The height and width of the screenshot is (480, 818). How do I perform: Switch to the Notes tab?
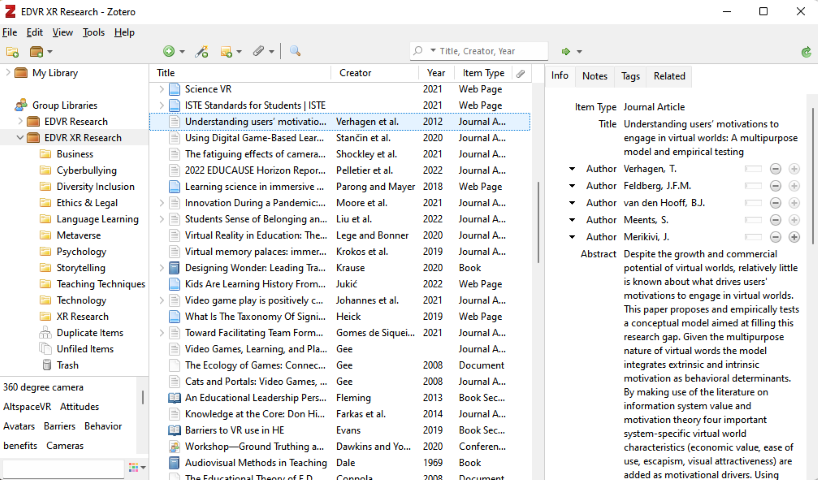(x=595, y=76)
